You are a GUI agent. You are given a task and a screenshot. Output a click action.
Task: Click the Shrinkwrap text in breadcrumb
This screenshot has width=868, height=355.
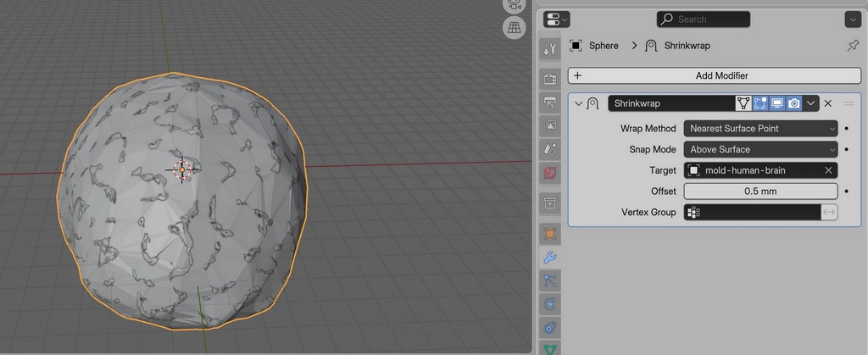click(x=687, y=46)
